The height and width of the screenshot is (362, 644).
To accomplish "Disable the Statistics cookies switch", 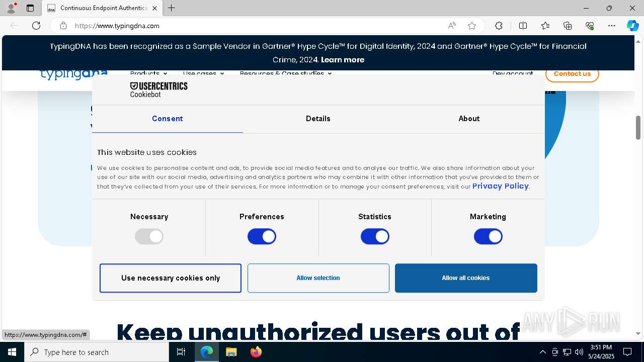I will click(375, 236).
